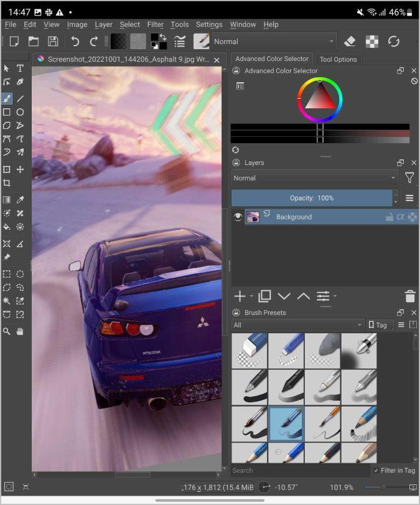The width and height of the screenshot is (420, 505).
Task: Open layer properties dropdown arrow
Action: (x=335, y=296)
